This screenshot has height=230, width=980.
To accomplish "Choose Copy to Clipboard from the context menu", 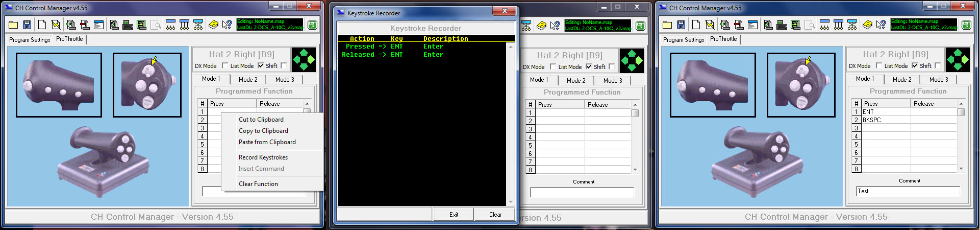I will tap(272, 131).
